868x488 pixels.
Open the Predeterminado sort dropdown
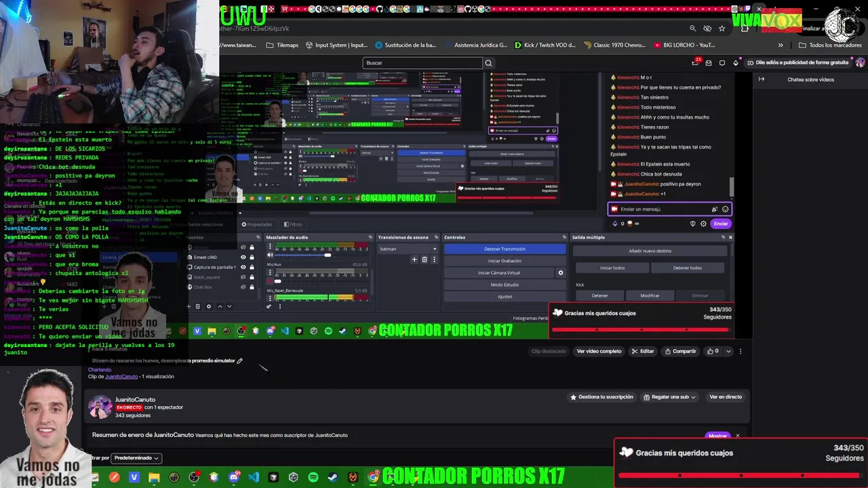(137, 458)
